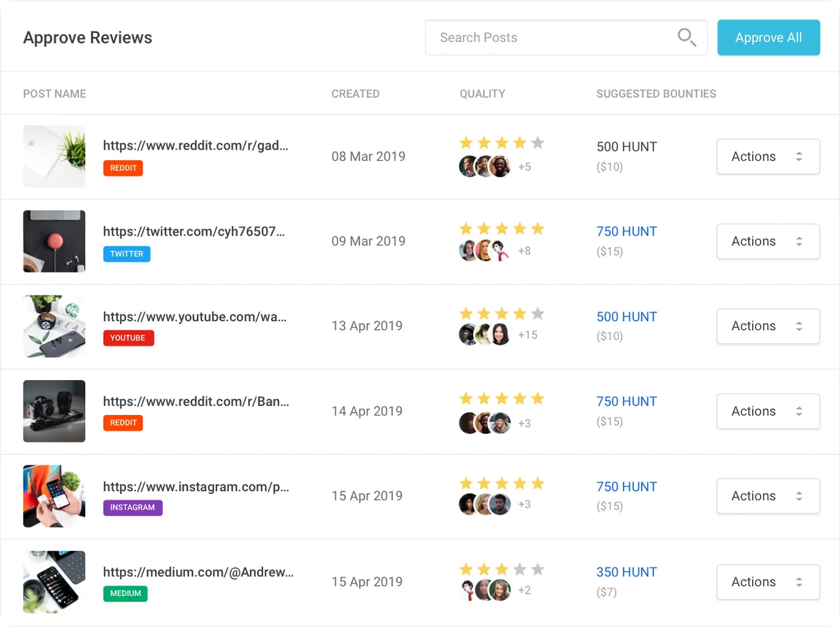Open the camera thumbnail of Ban reddit post
The height and width of the screenshot is (627, 840).
click(x=54, y=411)
